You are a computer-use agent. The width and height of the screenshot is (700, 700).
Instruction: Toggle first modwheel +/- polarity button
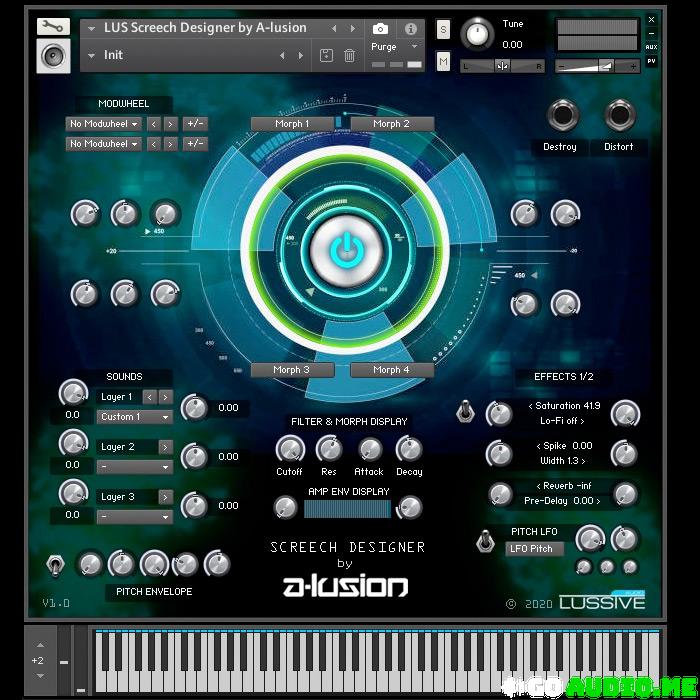pos(195,124)
